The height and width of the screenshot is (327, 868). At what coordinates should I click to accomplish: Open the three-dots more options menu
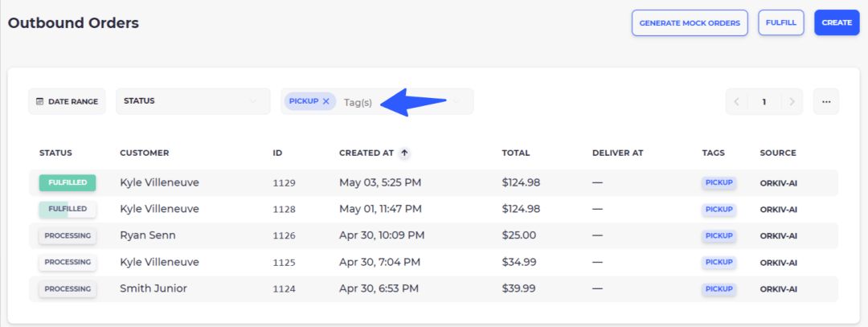826,102
